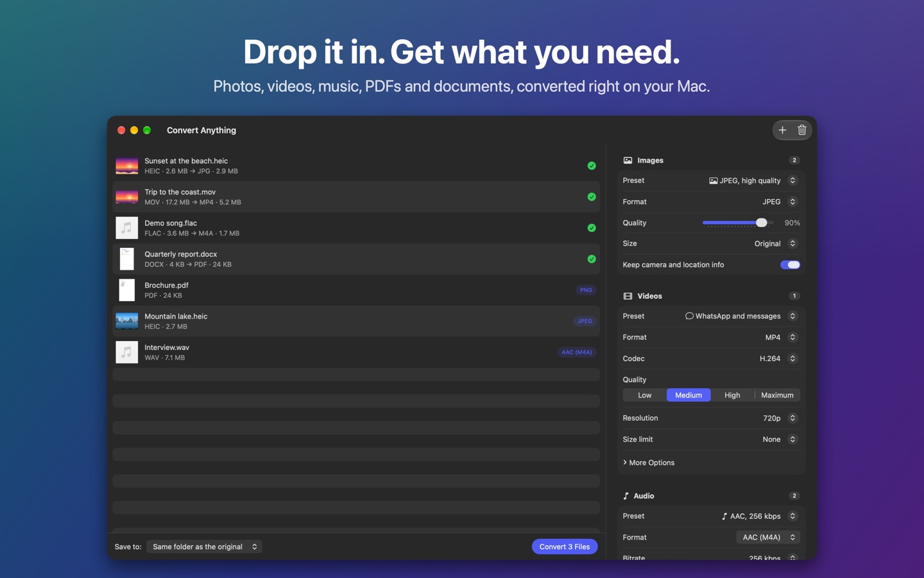This screenshot has width=924, height=578.
Task: Open the Audio Format AAC (M4A) dropdown
Action: pos(768,538)
